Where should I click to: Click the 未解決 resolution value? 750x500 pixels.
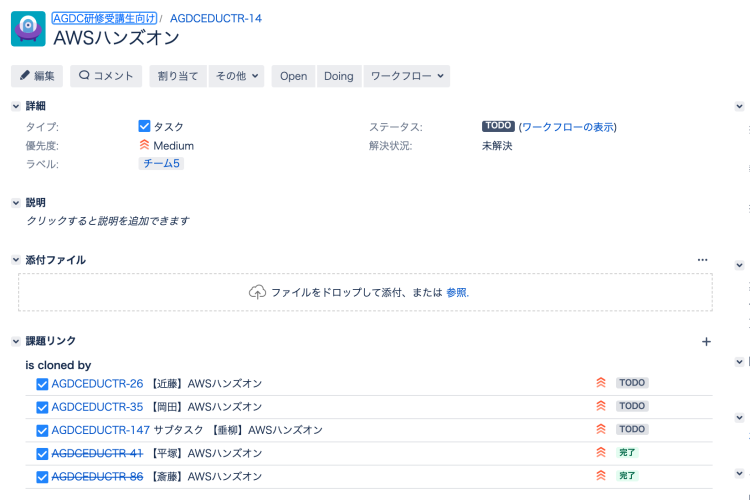pos(497,146)
